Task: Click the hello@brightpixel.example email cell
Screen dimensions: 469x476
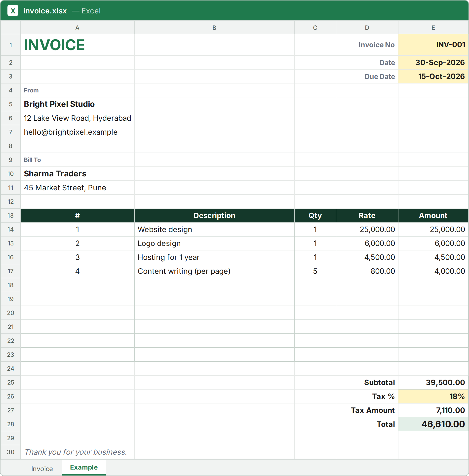Action: 78,132
